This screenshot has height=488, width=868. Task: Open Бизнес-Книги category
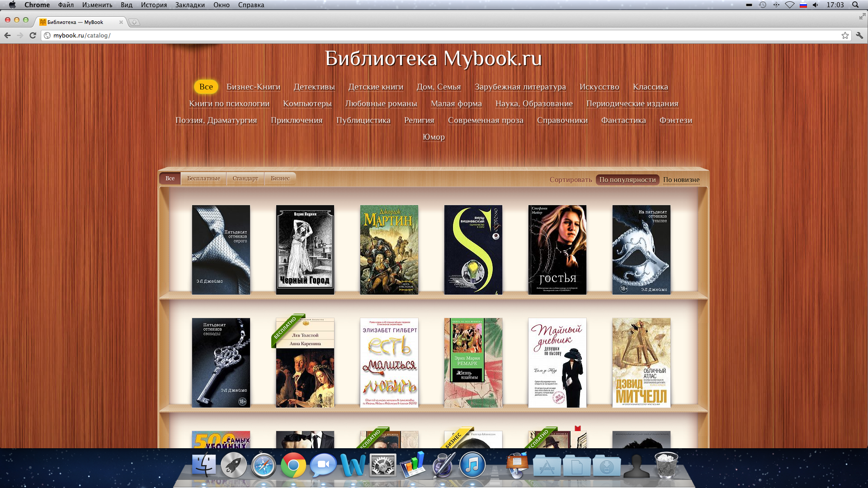coord(253,87)
